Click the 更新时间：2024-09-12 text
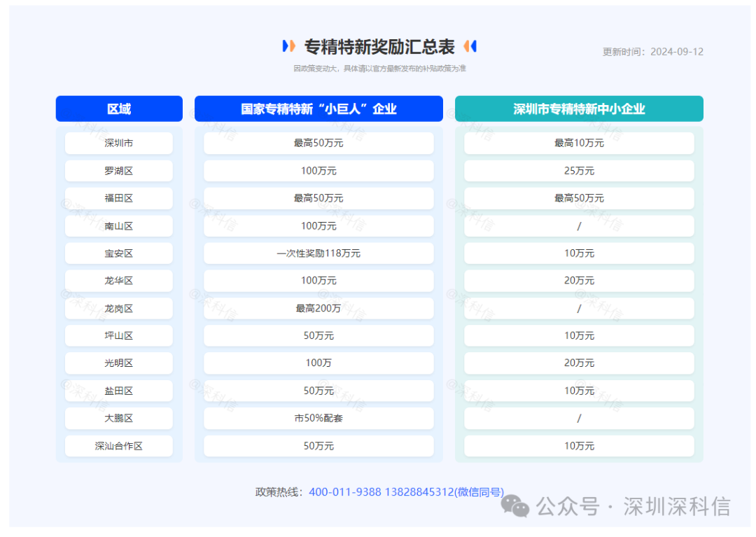This screenshot has width=756, height=537. pyautogui.click(x=653, y=52)
